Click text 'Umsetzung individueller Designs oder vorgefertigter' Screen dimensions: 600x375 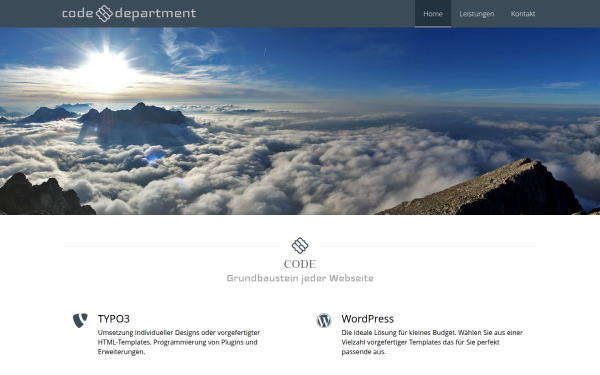(x=179, y=333)
